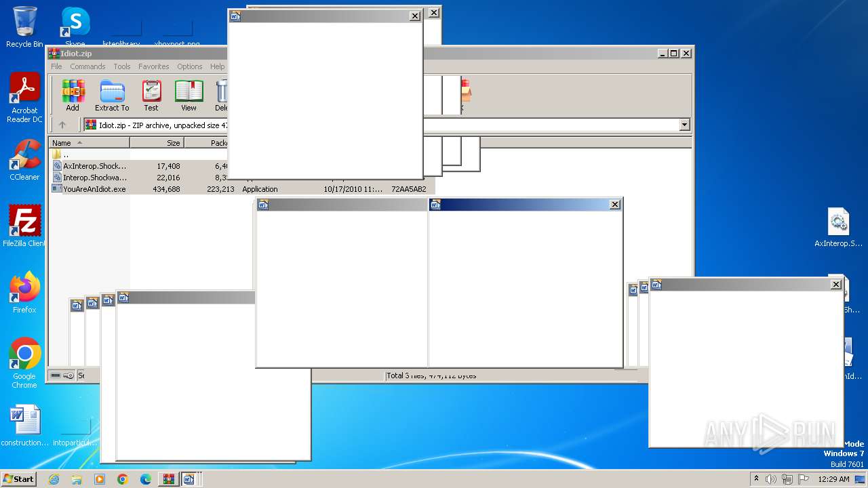
Task: Click the Add toolbar icon in WinRAR
Action: coord(73,95)
